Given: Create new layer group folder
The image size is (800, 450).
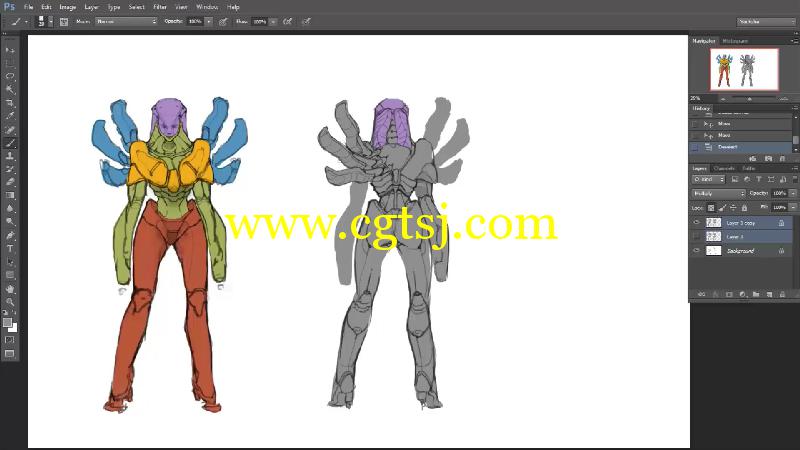Looking at the screenshot, I should pyautogui.click(x=756, y=294).
